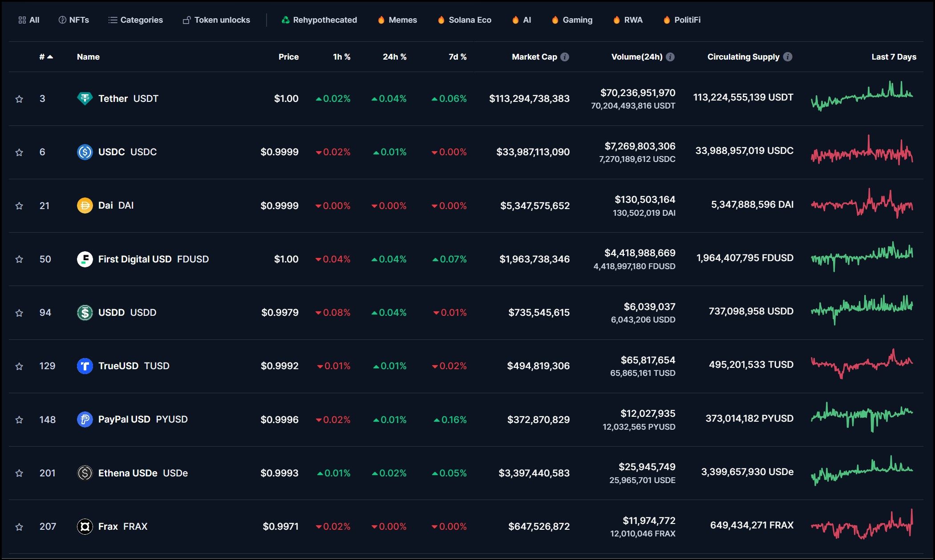Open the Categories tab

point(136,20)
